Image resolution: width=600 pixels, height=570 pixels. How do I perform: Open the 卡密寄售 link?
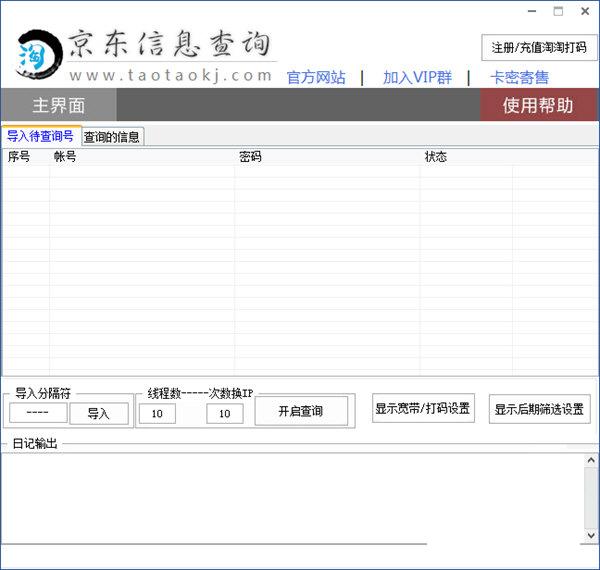519,77
